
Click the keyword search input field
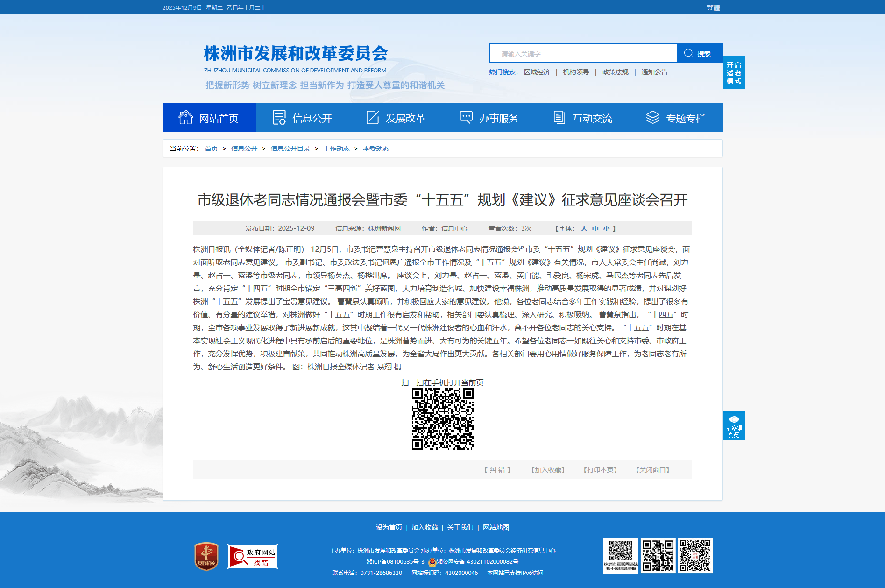[583, 53]
